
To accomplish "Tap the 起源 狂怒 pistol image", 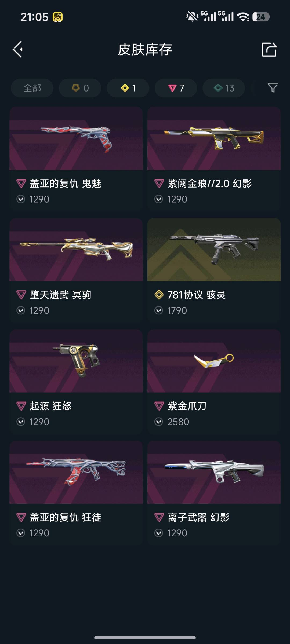I will (x=76, y=361).
